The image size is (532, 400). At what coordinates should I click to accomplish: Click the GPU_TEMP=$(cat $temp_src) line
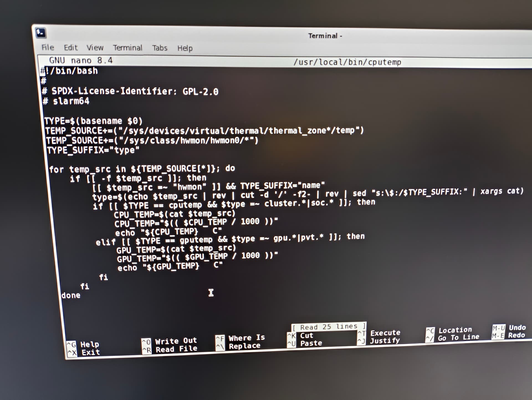[176, 249]
